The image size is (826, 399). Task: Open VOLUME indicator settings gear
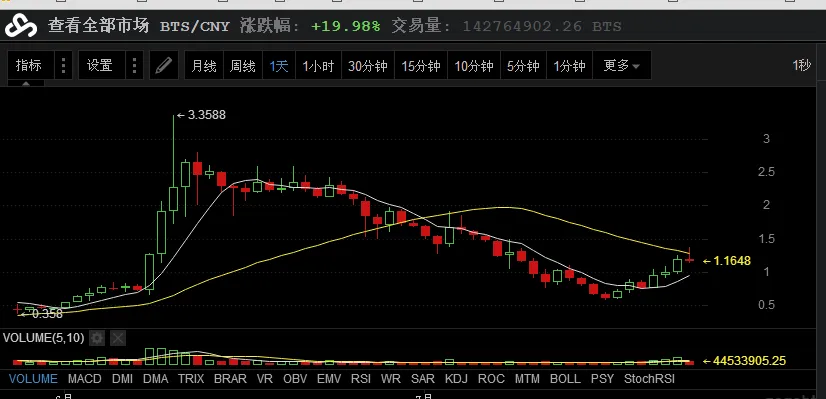point(97,338)
